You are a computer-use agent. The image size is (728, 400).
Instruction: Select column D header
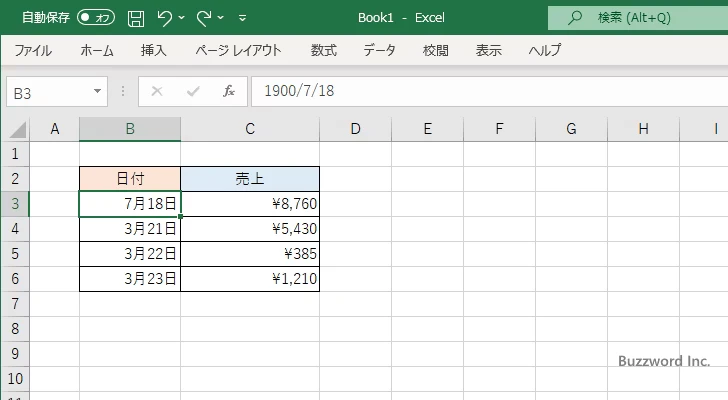coord(355,129)
